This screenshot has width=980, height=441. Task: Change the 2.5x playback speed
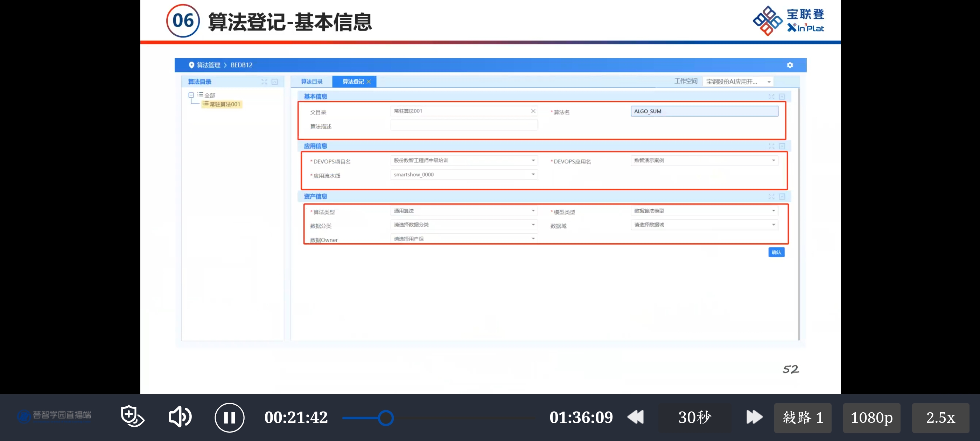coord(940,418)
